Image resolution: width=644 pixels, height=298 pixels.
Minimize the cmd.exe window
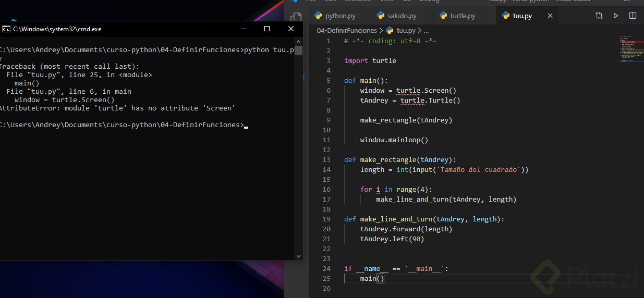tap(243, 29)
